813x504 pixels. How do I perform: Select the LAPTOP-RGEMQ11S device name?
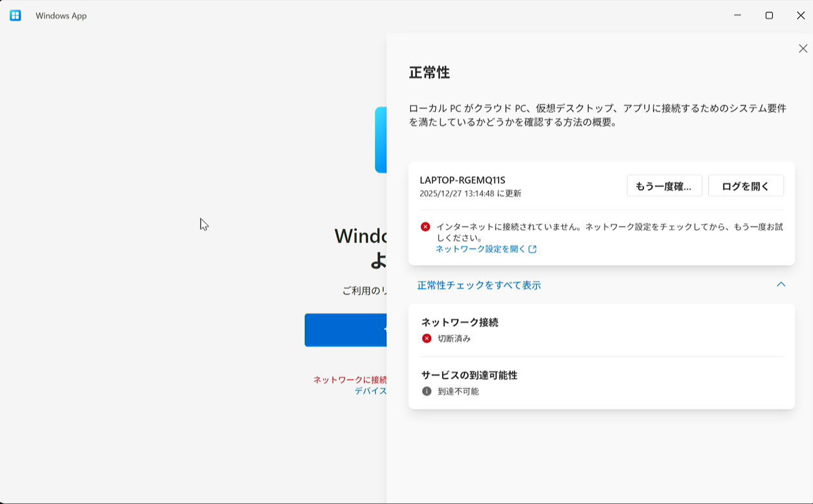(x=462, y=180)
